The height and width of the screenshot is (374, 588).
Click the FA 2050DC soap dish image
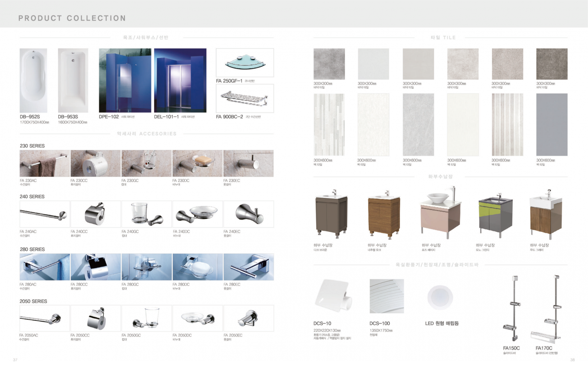pyautogui.click(x=198, y=318)
